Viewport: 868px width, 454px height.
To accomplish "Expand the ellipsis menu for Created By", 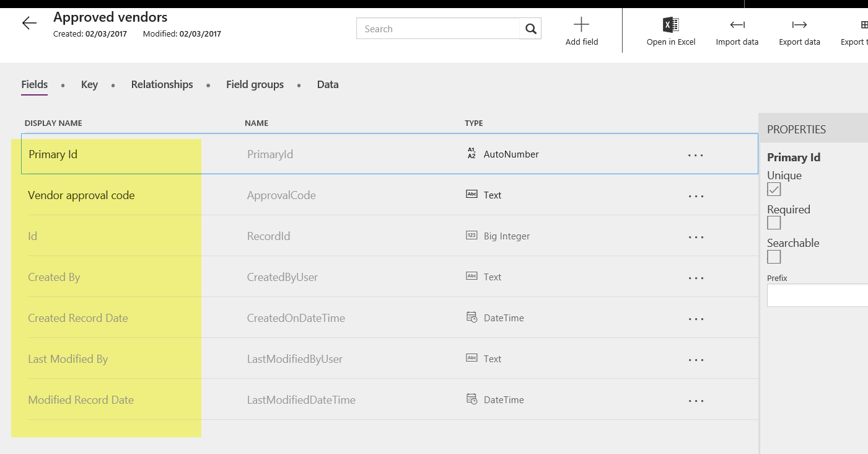I will coord(696,278).
